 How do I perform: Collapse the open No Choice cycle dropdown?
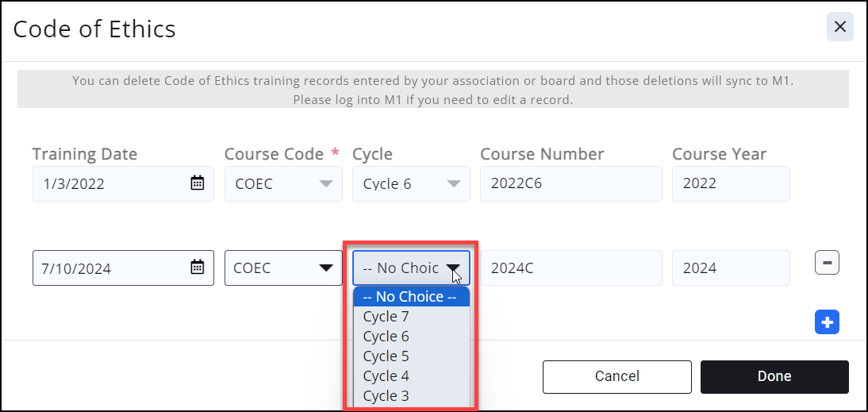(x=411, y=268)
